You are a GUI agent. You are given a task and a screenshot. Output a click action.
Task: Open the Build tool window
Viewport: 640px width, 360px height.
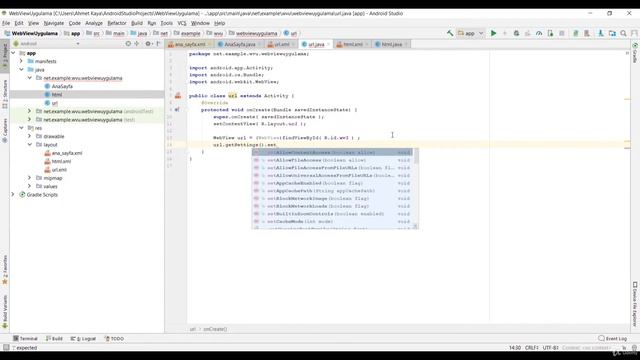point(54,338)
